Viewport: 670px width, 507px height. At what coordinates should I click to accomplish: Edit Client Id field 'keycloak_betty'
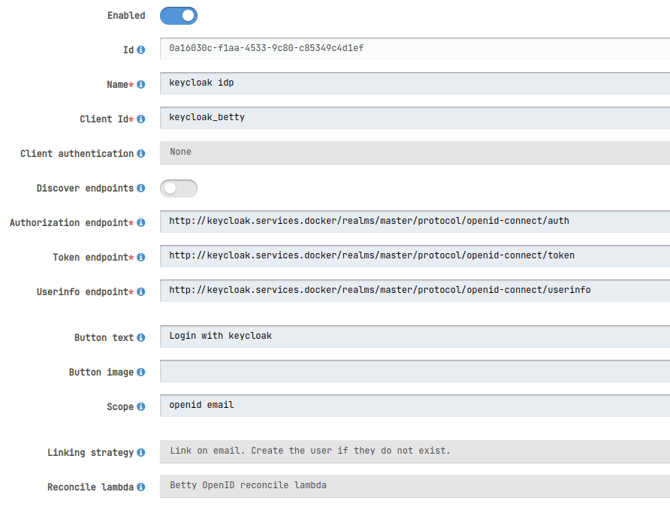pos(415,118)
